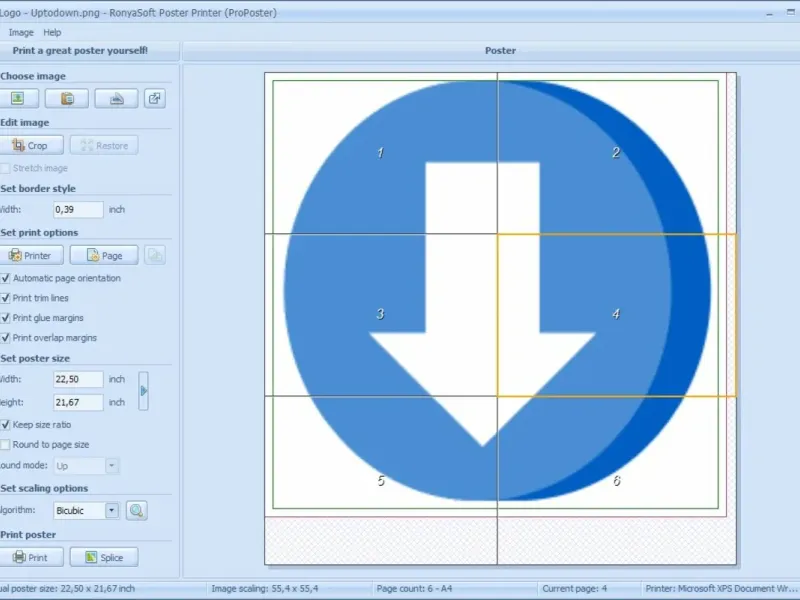
Task: Click the poster height field 21,67
Action: 78,402
